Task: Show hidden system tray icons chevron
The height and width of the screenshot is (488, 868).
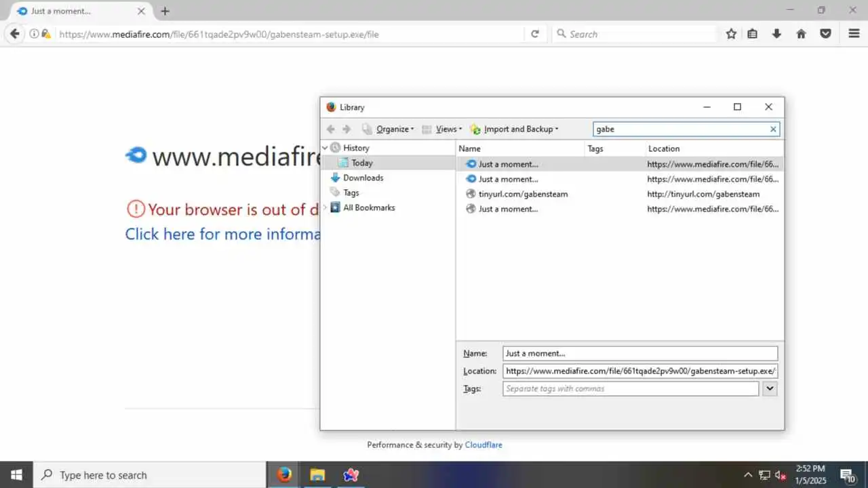Action: pyautogui.click(x=748, y=475)
